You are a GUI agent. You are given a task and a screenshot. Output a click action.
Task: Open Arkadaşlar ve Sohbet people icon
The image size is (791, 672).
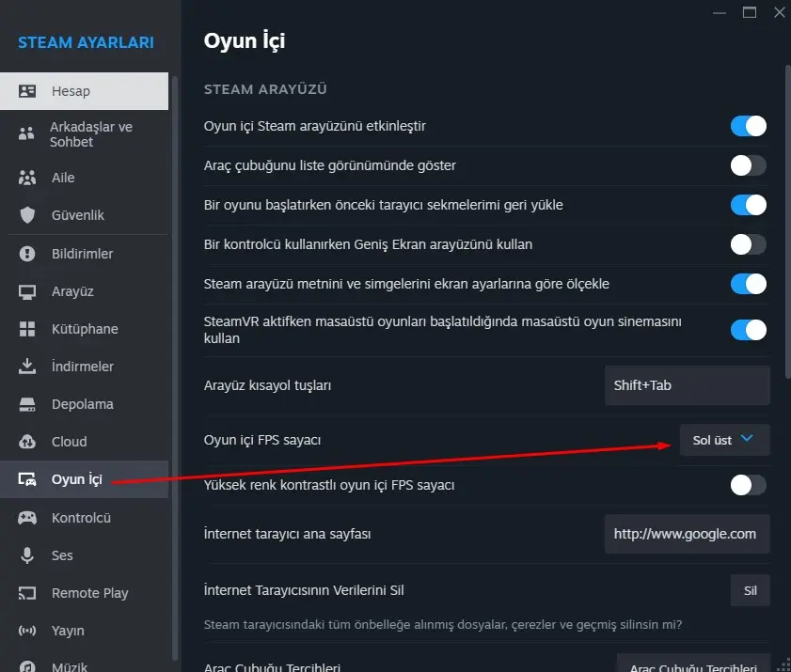coord(27,133)
